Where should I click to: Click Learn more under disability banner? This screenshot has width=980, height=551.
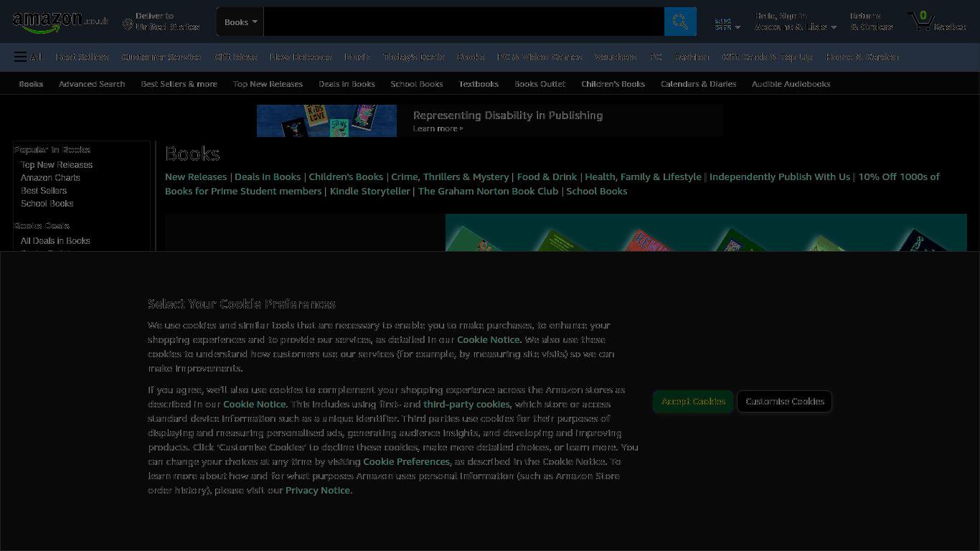coord(438,128)
